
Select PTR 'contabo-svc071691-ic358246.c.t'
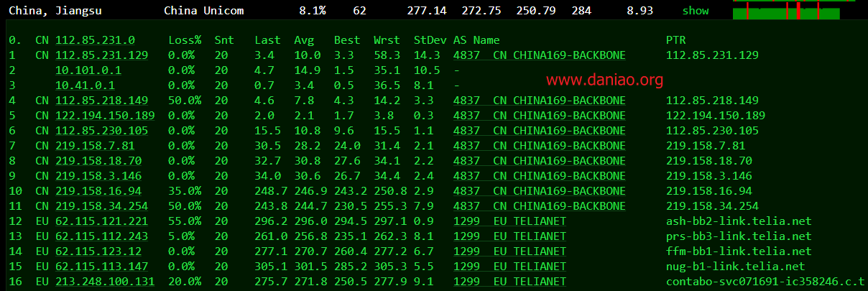[x=766, y=282]
